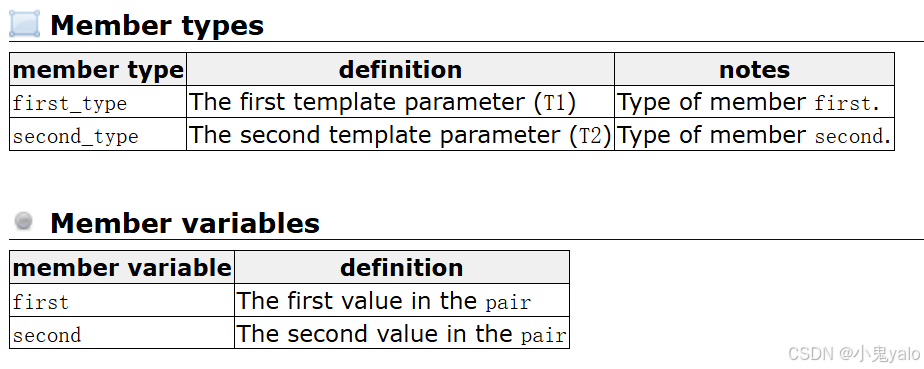
Task: Click the definition header in types table
Action: pyautogui.click(x=401, y=70)
